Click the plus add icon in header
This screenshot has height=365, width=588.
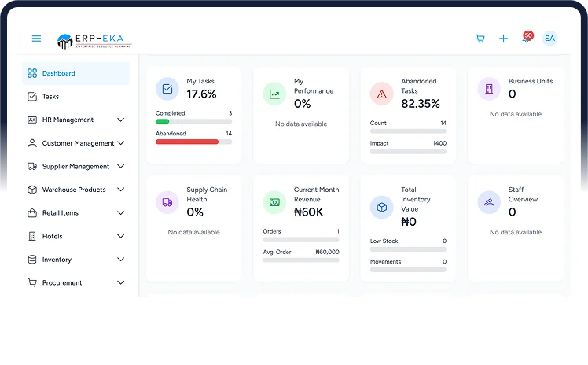coord(503,39)
